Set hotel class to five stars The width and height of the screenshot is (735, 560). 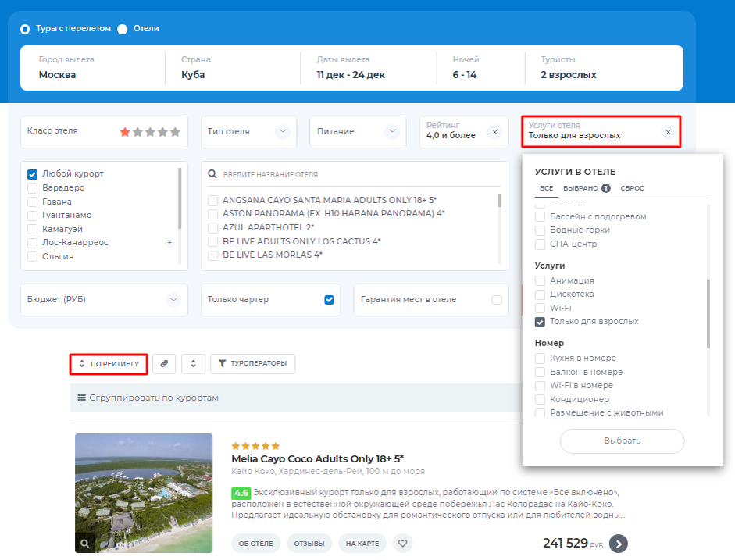click(175, 132)
